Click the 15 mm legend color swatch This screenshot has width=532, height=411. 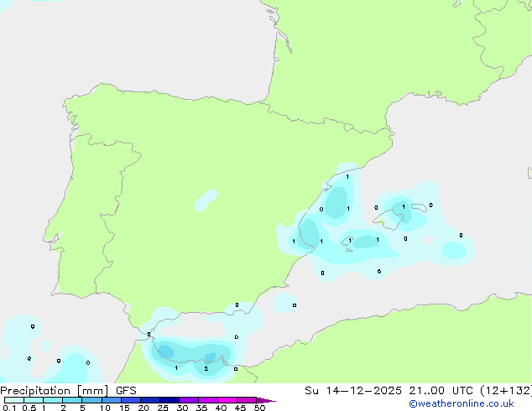coord(131,400)
